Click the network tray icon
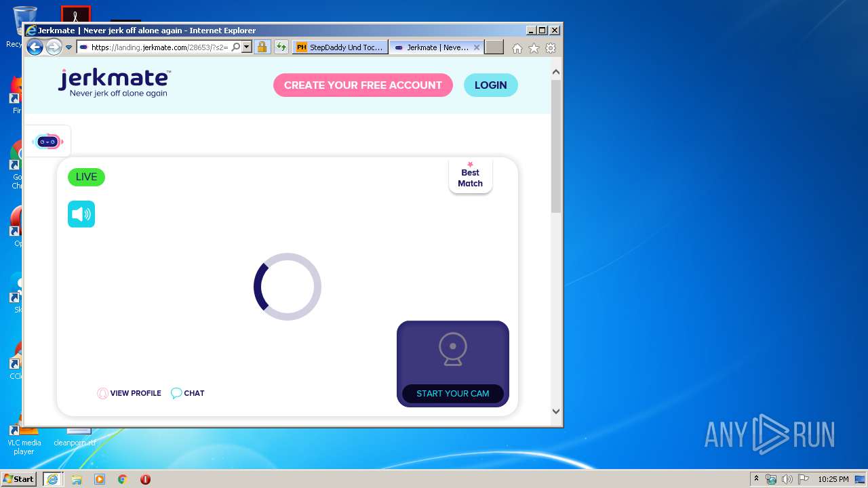Viewport: 868px width, 488px height. point(771,479)
